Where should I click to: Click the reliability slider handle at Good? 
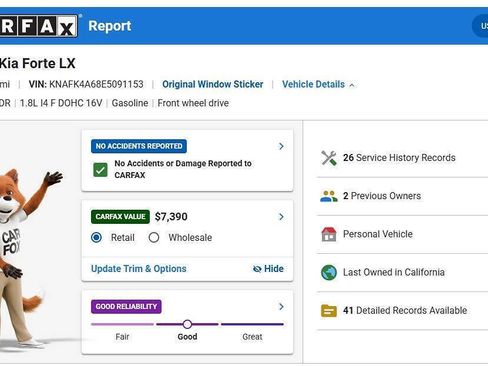187,324
